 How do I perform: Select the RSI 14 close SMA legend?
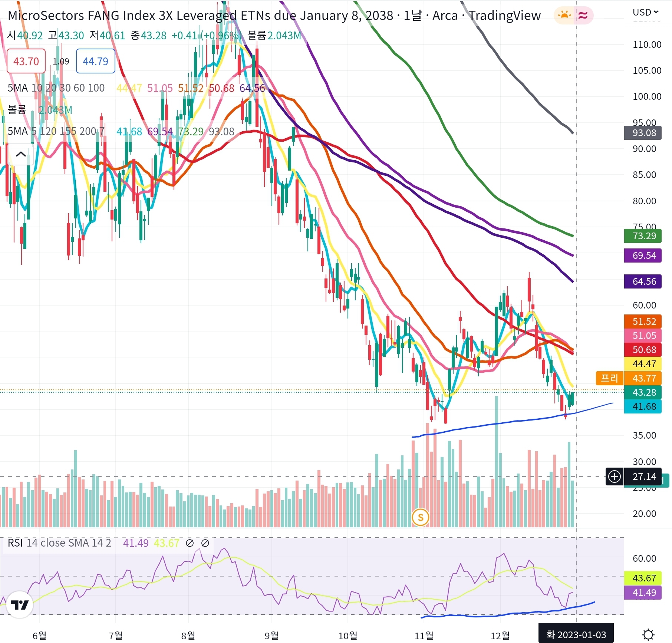[59, 543]
